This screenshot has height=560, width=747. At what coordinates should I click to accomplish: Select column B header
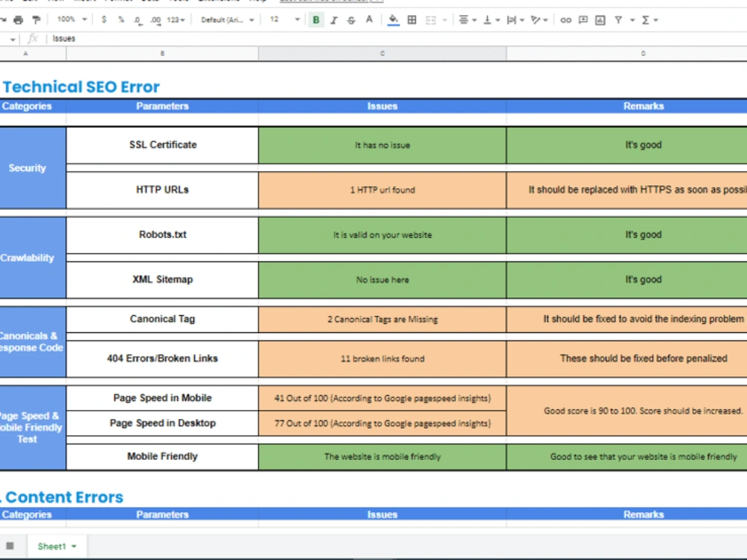click(x=162, y=53)
